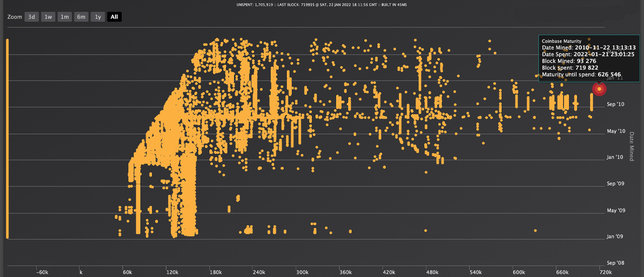Click the 720k x-axis label
The width and height of the screenshot is (644, 277).
click(x=606, y=272)
